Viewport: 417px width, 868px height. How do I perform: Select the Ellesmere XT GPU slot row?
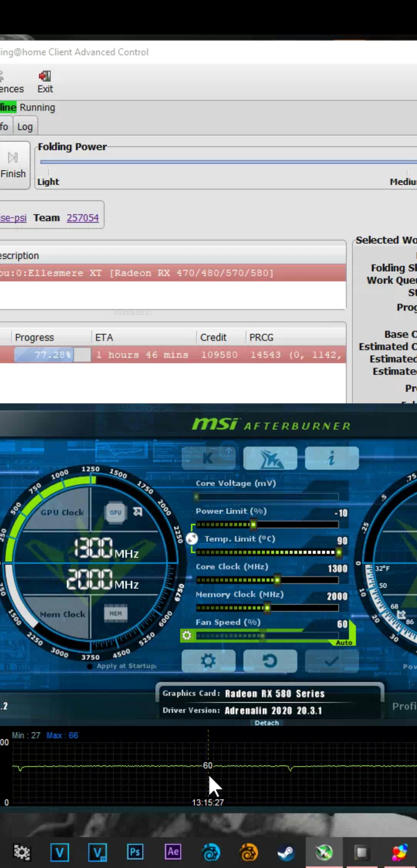click(173, 273)
